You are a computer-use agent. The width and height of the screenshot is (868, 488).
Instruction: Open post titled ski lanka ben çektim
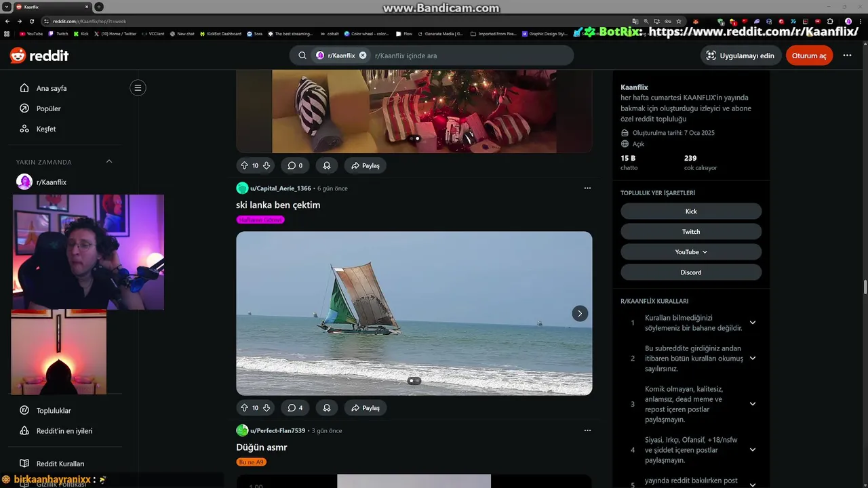pos(278,205)
